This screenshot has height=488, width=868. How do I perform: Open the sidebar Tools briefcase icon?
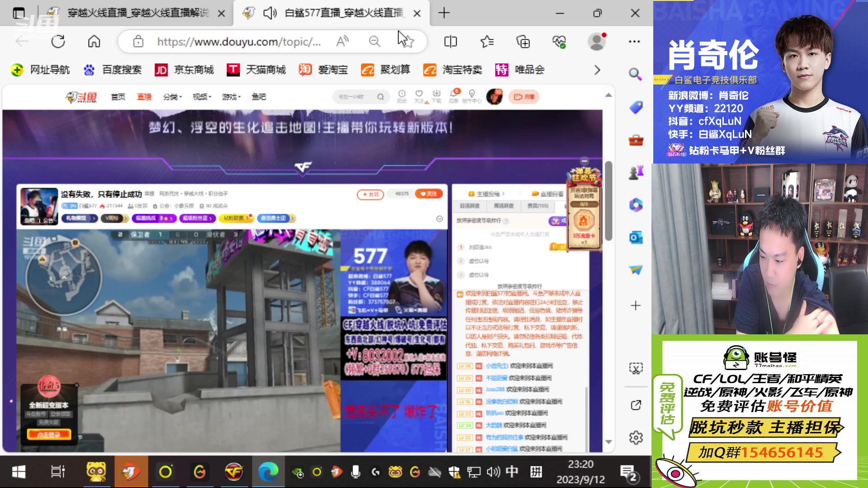[636, 140]
